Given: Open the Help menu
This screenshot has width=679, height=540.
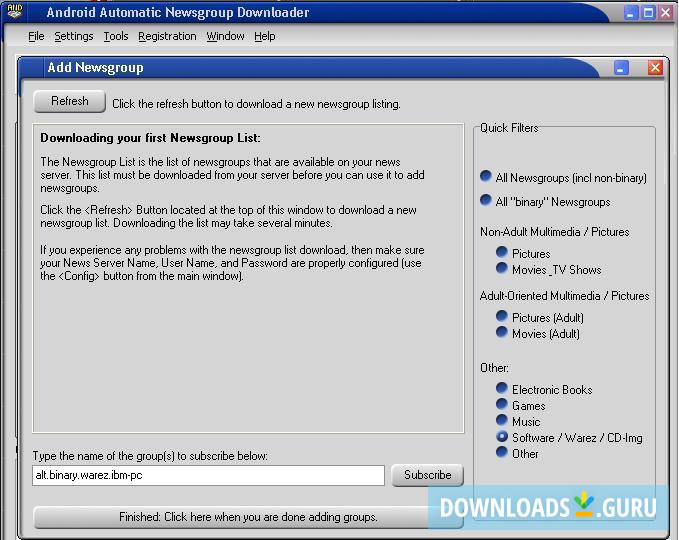Looking at the screenshot, I should point(265,36).
